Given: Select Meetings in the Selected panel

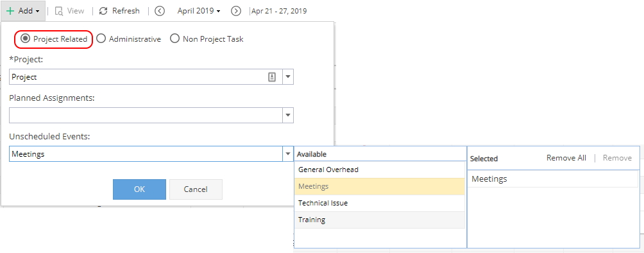Looking at the screenshot, I should tap(553, 179).
